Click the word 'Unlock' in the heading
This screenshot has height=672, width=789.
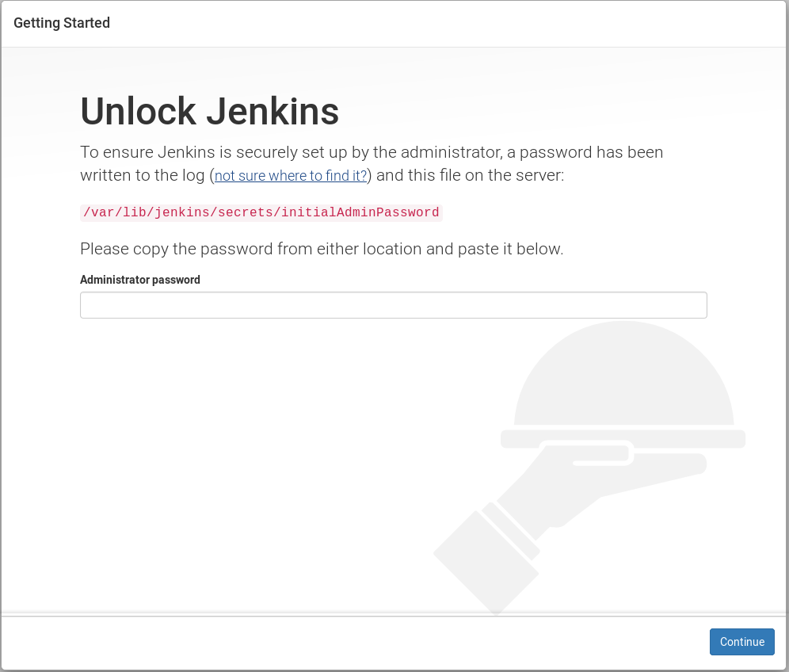[x=138, y=111]
